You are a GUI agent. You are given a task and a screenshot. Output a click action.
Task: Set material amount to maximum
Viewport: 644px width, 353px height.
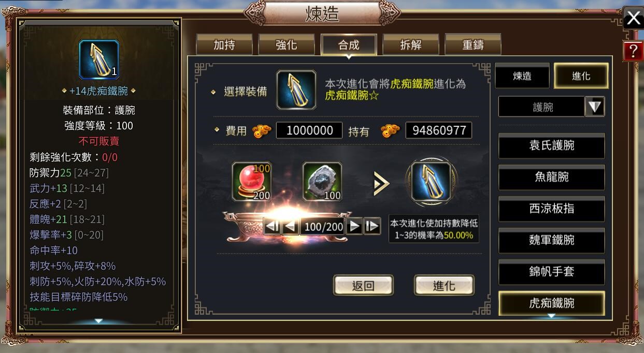tap(371, 226)
